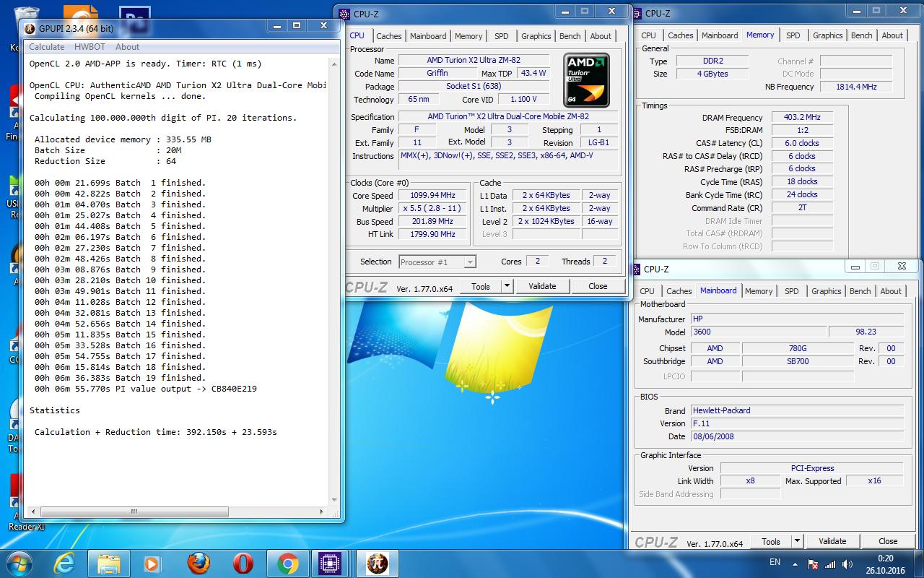The width and height of the screenshot is (924, 578).
Task: Click the AMD Turion Ultra logo
Action: [586, 80]
